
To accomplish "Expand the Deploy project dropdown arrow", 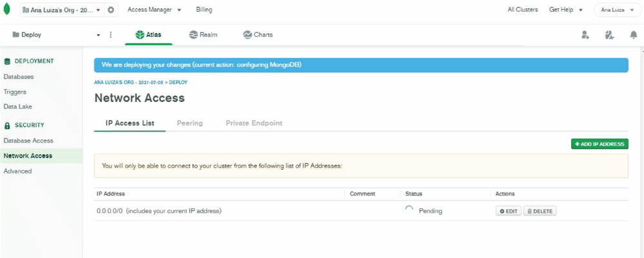I will click(x=98, y=35).
